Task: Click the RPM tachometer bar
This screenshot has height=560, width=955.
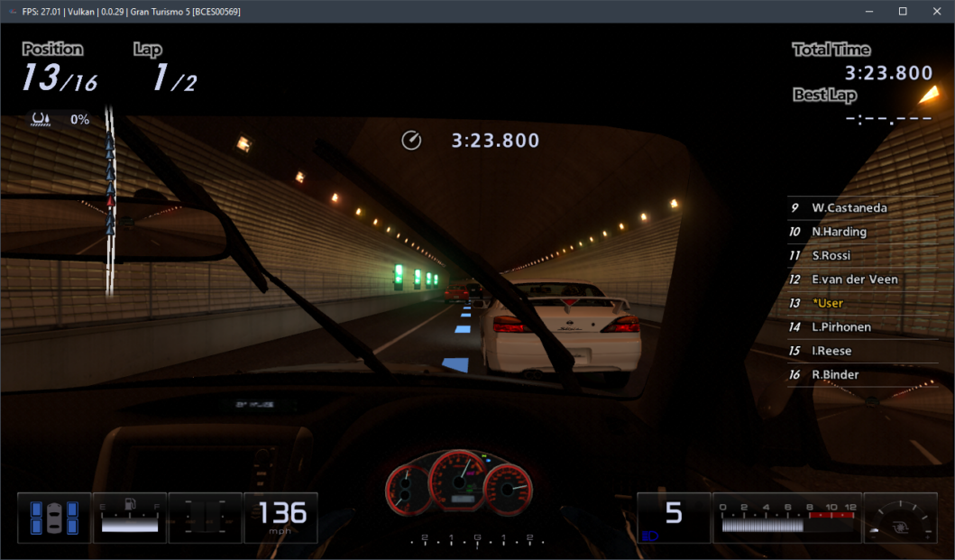Action: coord(786,524)
